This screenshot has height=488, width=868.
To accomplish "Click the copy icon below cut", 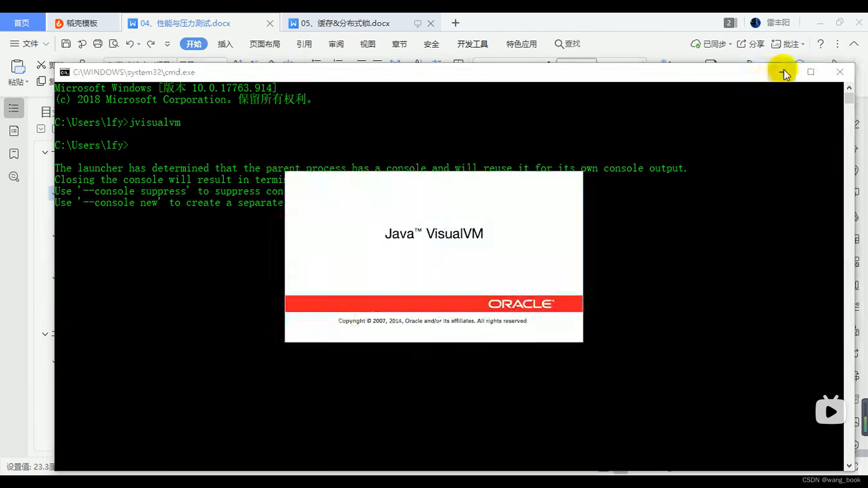I will click(x=41, y=81).
